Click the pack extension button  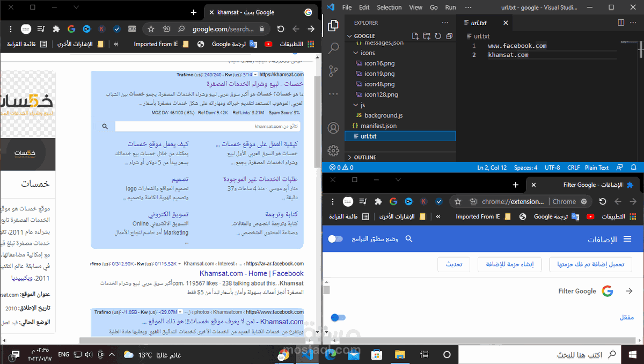510,264
